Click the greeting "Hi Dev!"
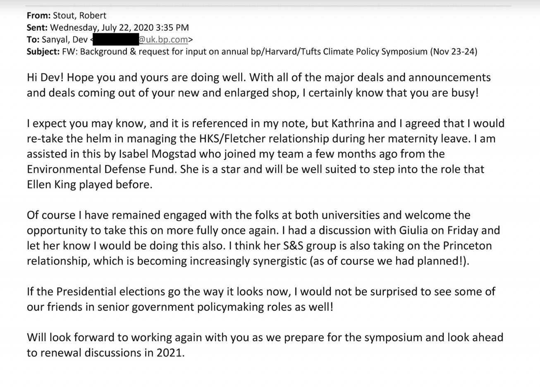Viewport: 540px width, 392px height. [x=45, y=77]
